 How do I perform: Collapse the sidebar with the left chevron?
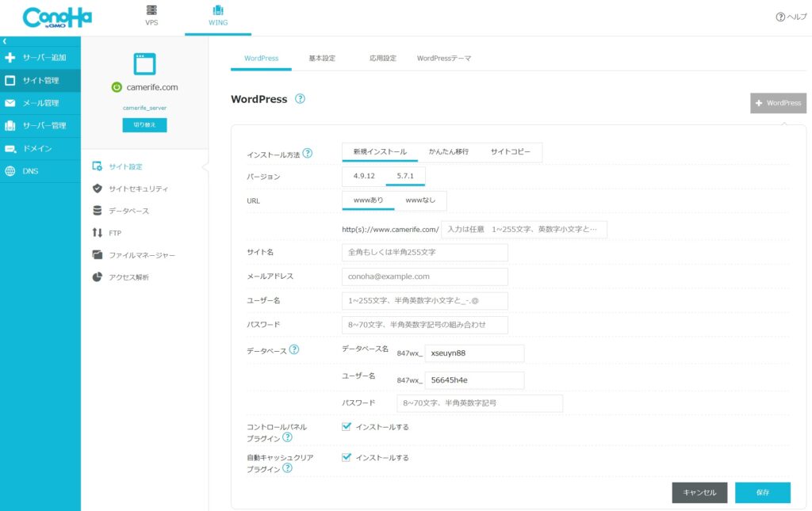point(5,41)
